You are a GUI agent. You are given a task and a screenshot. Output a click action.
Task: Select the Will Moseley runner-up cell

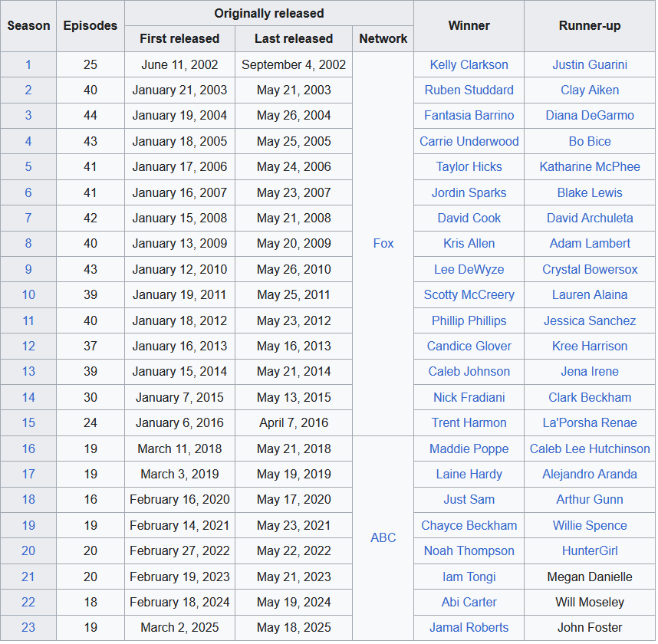click(590, 602)
